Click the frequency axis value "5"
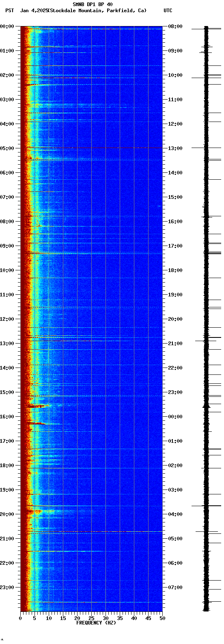 (x=34, y=618)
